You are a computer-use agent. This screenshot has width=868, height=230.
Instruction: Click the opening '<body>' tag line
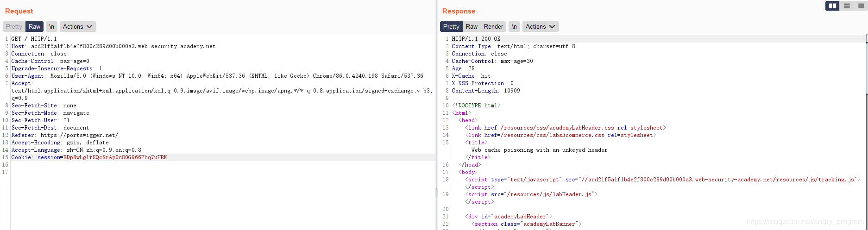(x=468, y=172)
